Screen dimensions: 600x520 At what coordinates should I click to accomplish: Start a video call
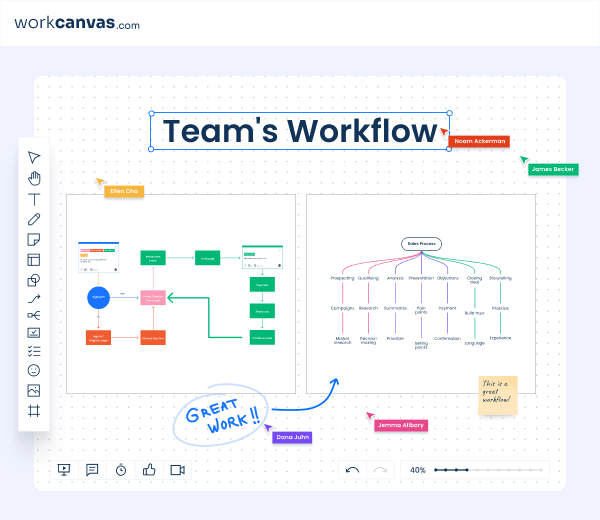point(178,470)
